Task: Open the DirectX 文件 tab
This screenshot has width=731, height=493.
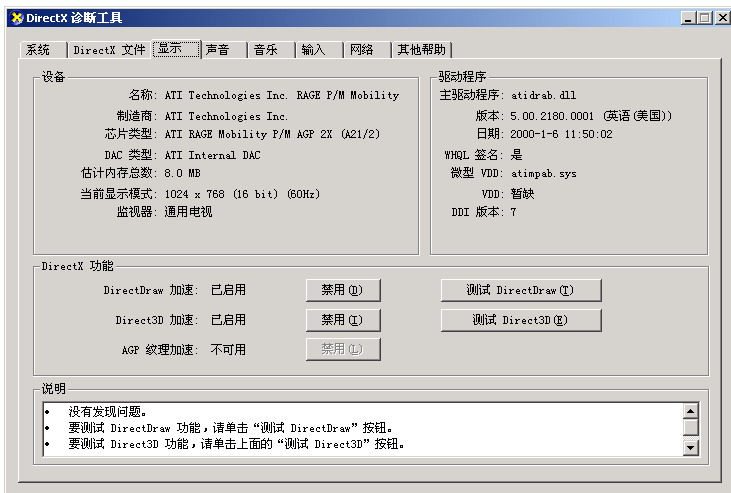Action: click(109, 49)
